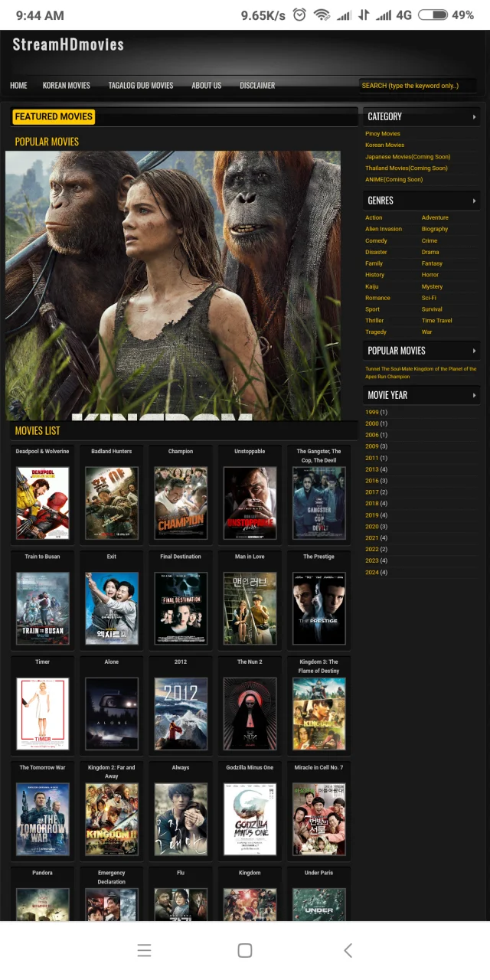
Task: Expand the CATEGORY section arrow
Action: pos(474,116)
